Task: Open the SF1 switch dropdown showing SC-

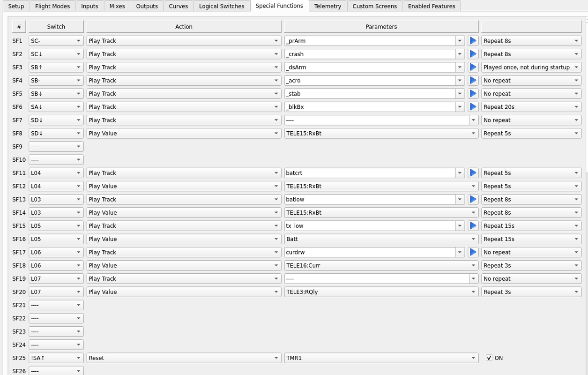Action: (x=56, y=41)
